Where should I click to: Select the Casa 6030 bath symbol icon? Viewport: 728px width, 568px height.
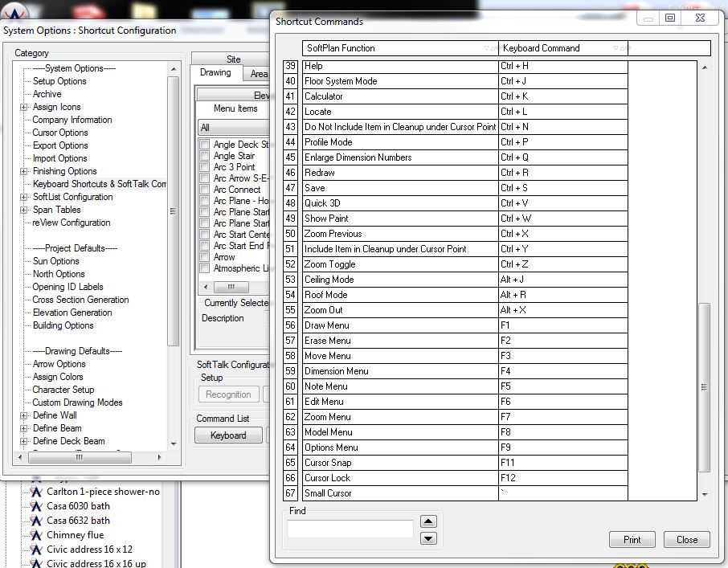point(35,506)
